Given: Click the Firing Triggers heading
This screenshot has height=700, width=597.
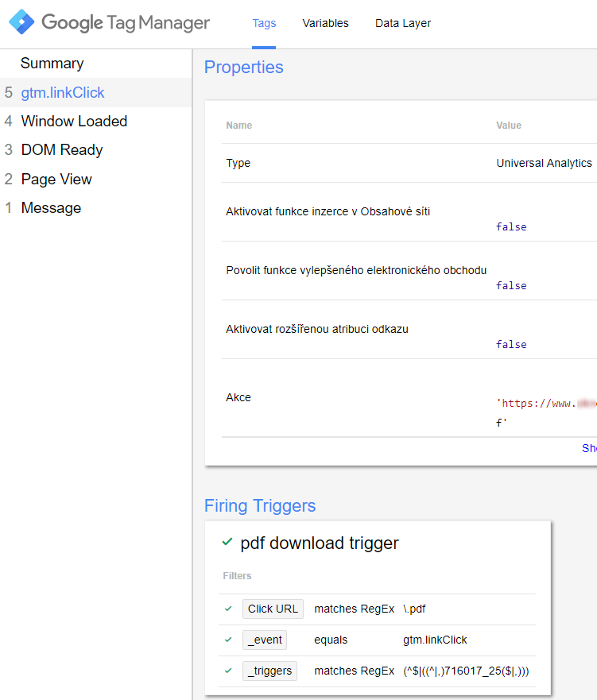Looking at the screenshot, I should click(260, 506).
